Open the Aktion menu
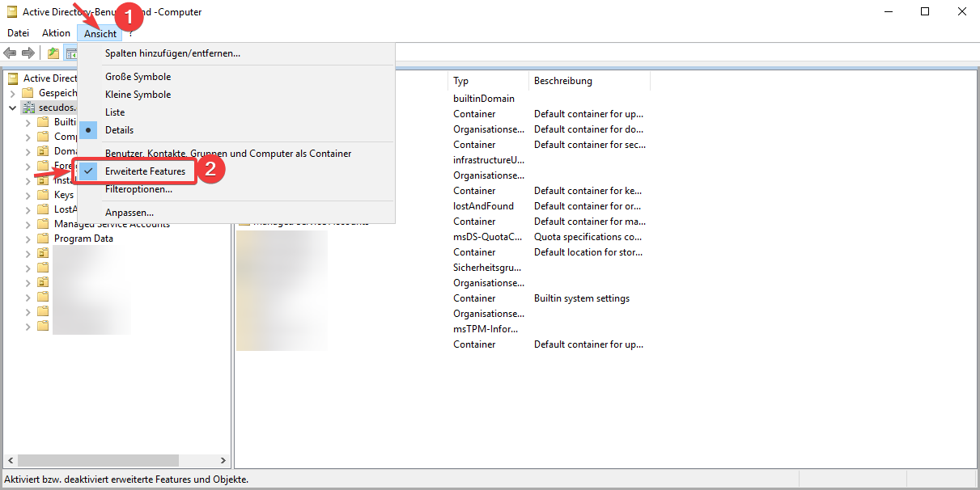This screenshot has height=490, width=980. tap(56, 33)
